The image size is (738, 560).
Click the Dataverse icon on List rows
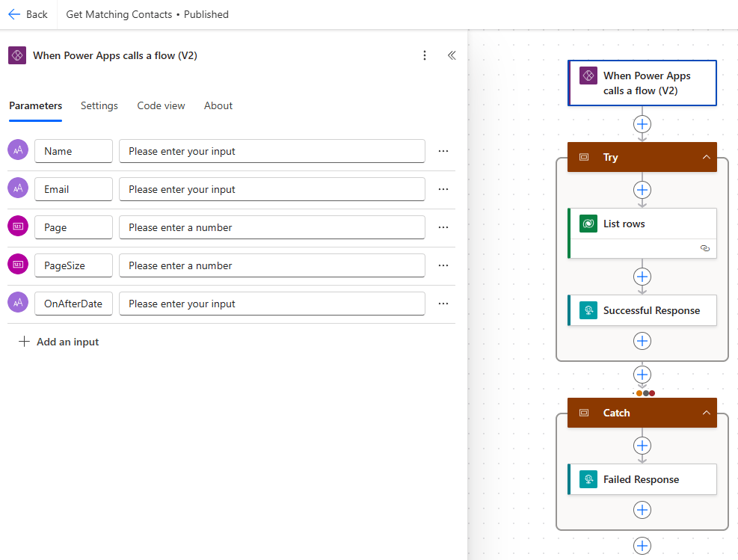pyautogui.click(x=588, y=224)
